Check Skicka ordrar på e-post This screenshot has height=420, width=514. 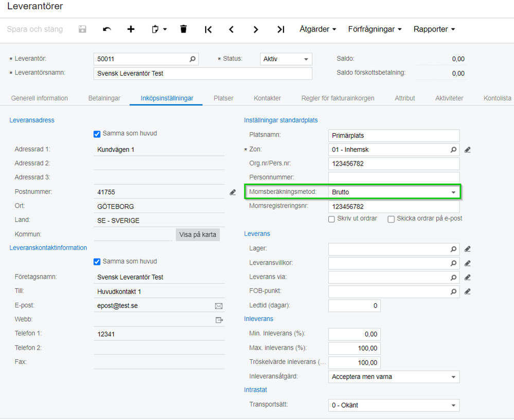point(391,219)
